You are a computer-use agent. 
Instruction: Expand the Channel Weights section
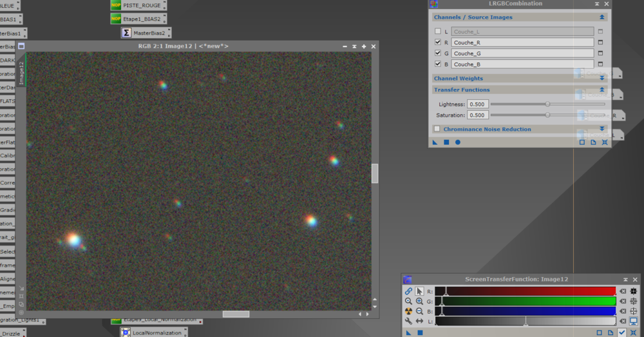tap(601, 78)
